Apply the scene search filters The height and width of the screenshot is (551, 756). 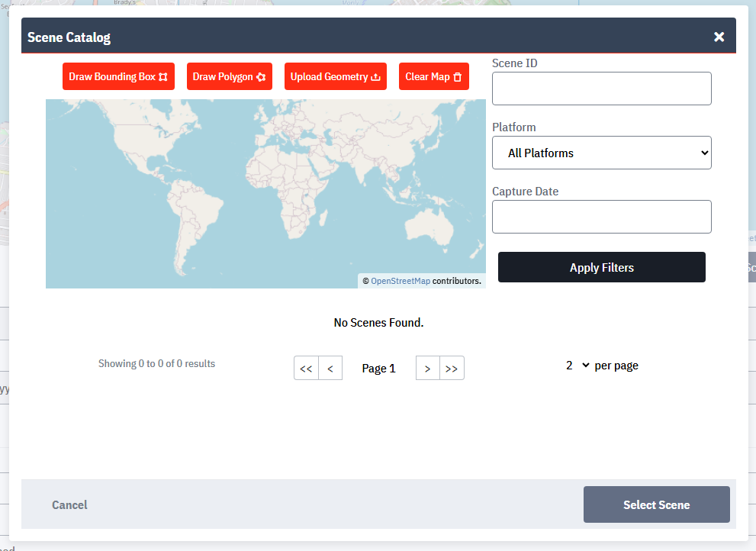(x=601, y=267)
